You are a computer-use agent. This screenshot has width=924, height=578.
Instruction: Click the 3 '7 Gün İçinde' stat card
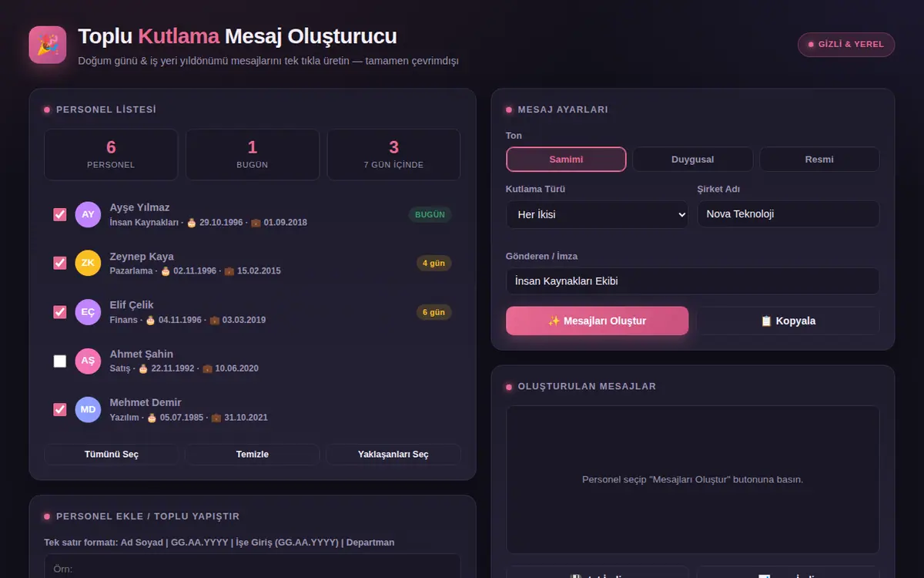click(x=393, y=154)
